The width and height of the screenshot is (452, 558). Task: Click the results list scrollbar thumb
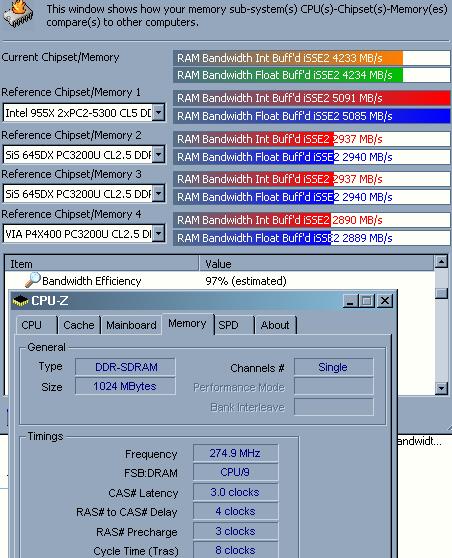pyautogui.click(x=441, y=293)
